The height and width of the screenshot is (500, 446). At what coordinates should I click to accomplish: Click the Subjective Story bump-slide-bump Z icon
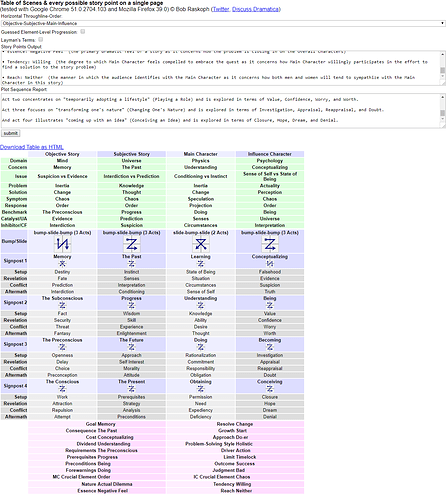[x=131, y=244]
